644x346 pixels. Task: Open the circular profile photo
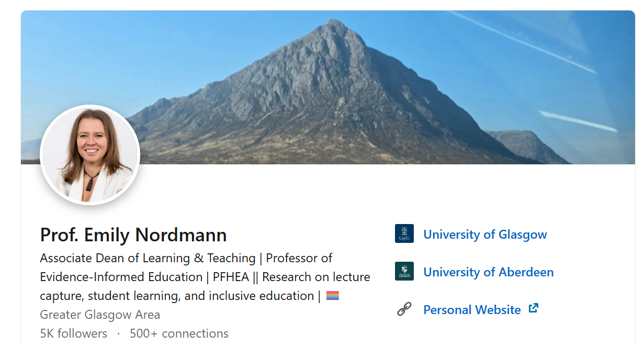90,154
